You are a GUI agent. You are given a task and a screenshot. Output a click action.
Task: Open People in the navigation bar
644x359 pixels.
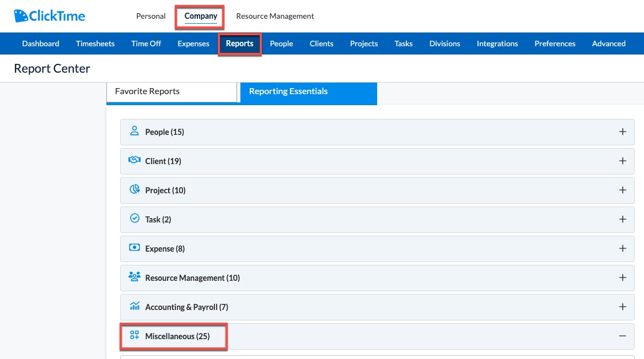click(x=281, y=43)
